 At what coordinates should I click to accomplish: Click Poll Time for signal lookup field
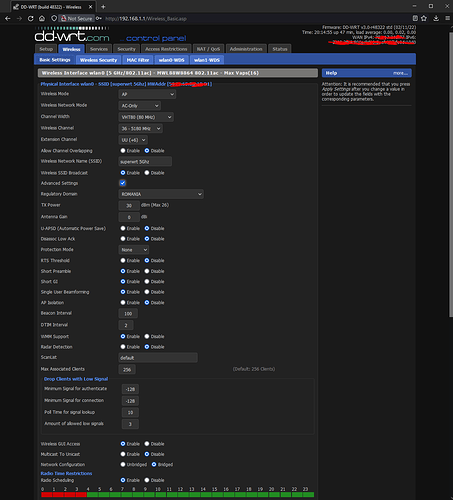click(130, 412)
